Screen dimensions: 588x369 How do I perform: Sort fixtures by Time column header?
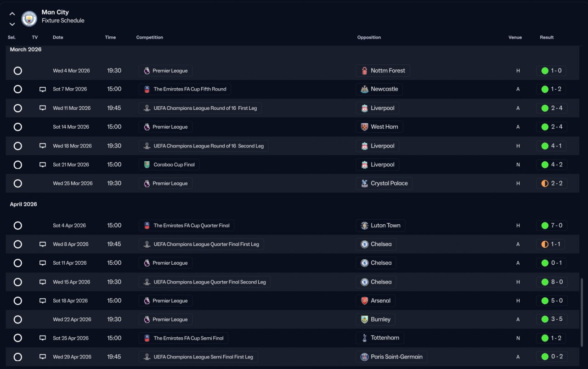point(110,37)
